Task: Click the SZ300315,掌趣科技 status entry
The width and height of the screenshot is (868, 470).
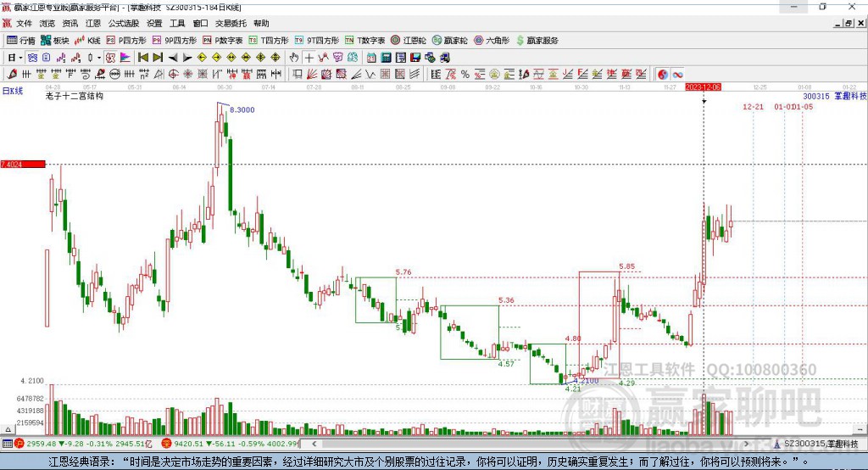Action: [816, 444]
